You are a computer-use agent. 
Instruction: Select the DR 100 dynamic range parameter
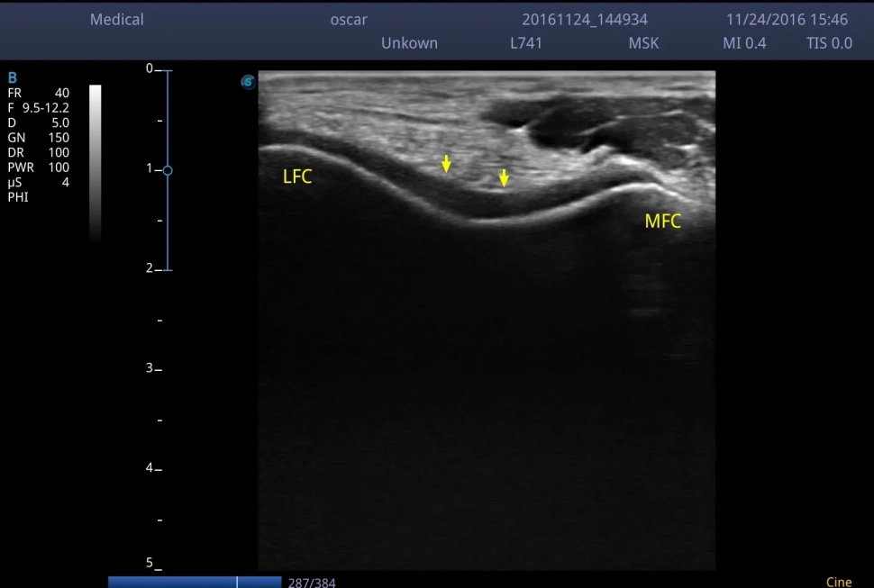coord(39,152)
